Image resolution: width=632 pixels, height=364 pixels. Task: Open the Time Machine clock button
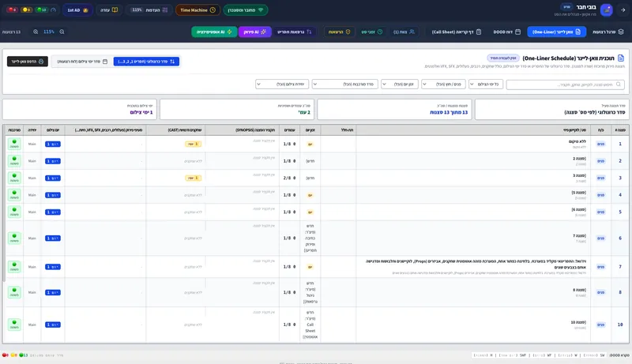[197, 10]
